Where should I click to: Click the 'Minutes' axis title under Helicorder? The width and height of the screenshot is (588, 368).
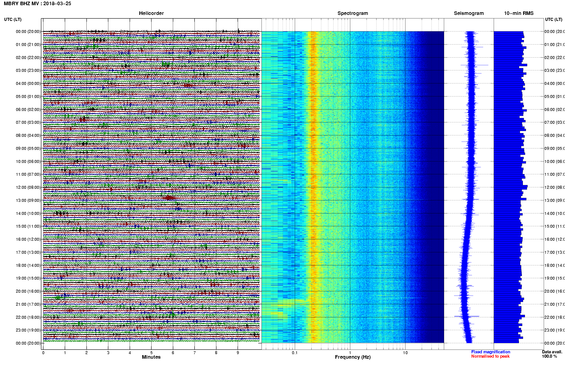pyautogui.click(x=151, y=357)
